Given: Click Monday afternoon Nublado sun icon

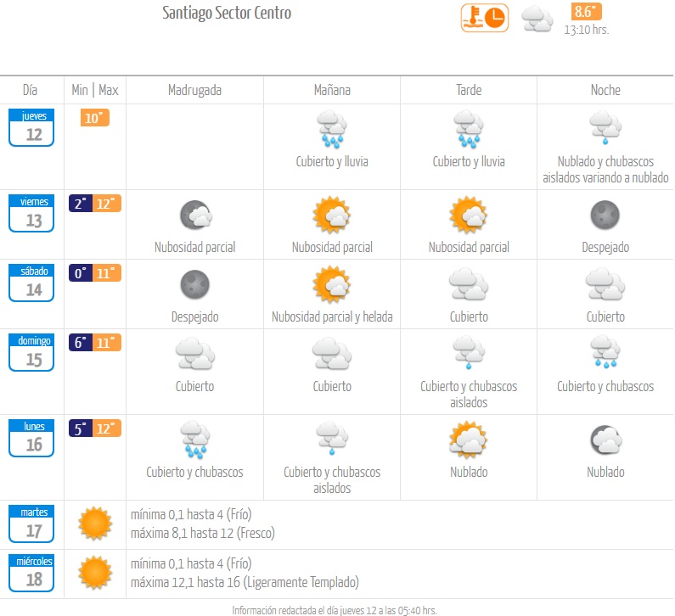Looking at the screenshot, I should tap(469, 440).
